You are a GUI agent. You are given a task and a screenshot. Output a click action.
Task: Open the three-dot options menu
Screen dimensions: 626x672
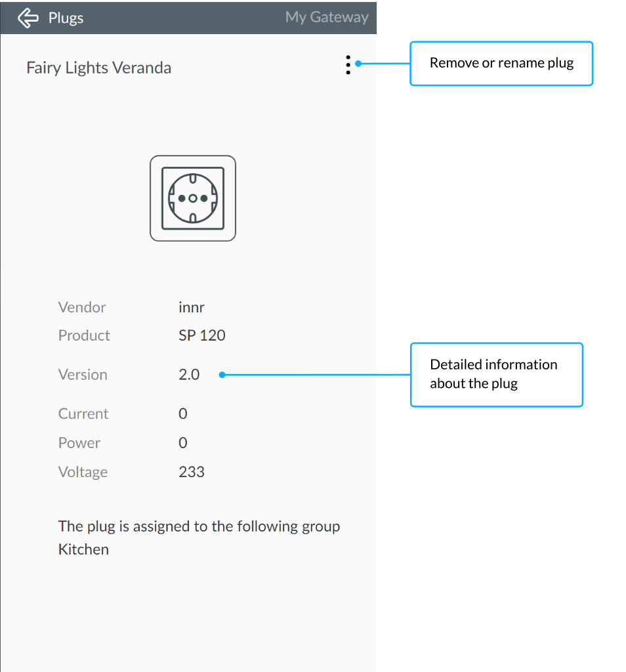(348, 64)
